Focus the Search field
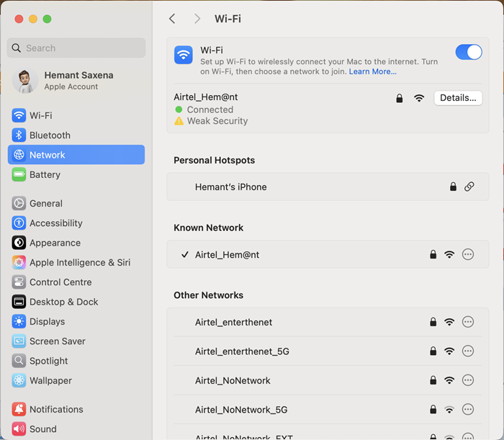The height and width of the screenshot is (440, 504). [76, 48]
